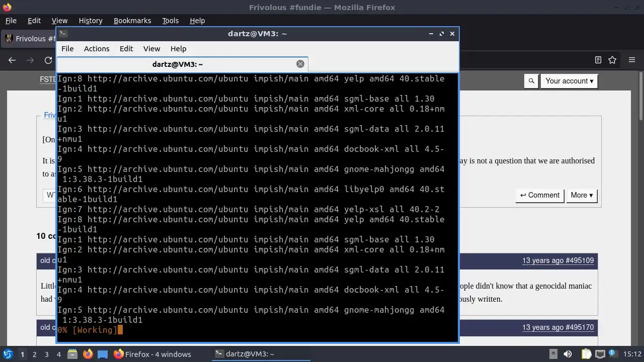Launch Firefox from the panel quicklaunch
644x362 pixels.
pyautogui.click(x=88, y=354)
